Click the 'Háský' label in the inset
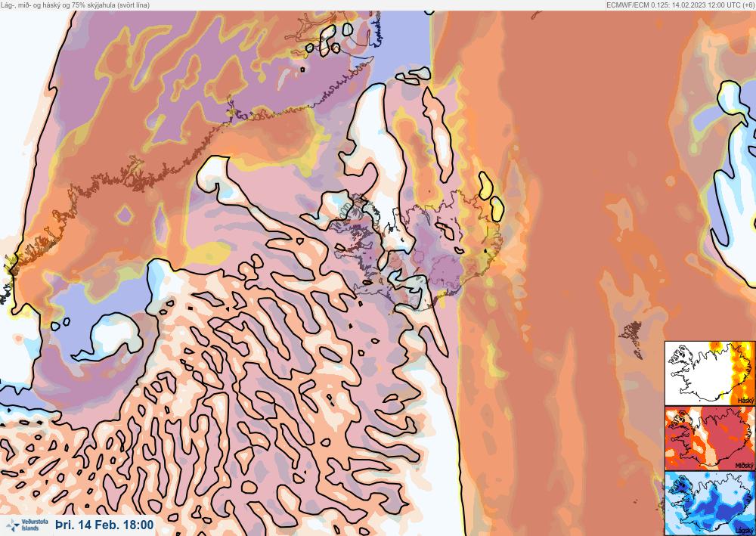Viewport: 756px width, 536px height. click(745, 401)
